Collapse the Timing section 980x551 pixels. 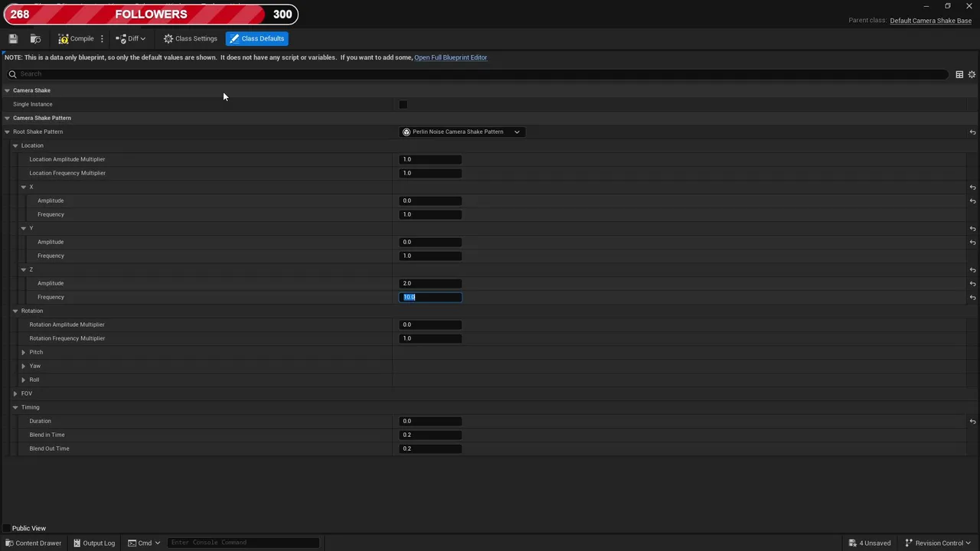pyautogui.click(x=15, y=407)
